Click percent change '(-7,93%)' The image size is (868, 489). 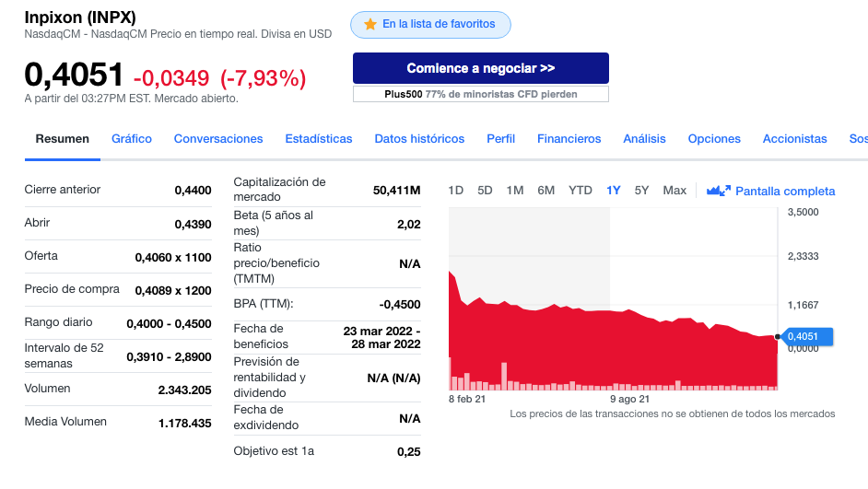tap(263, 78)
